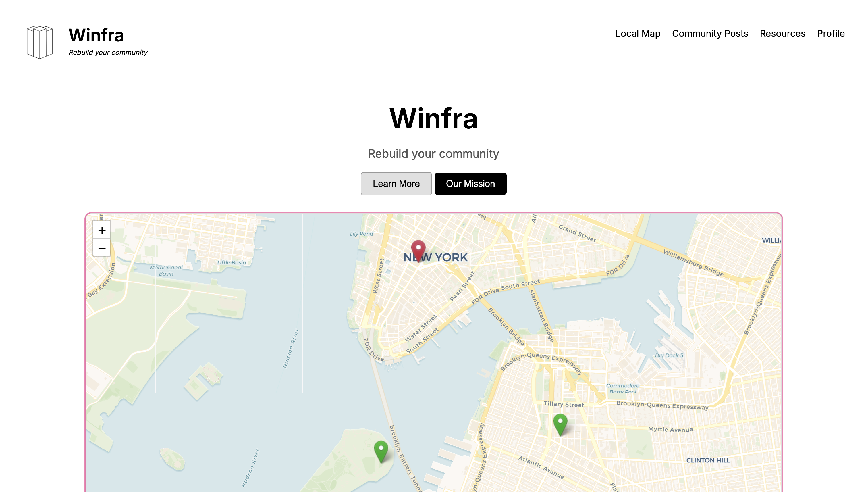Open the Resources page
This screenshot has width=868, height=492.
coord(782,33)
